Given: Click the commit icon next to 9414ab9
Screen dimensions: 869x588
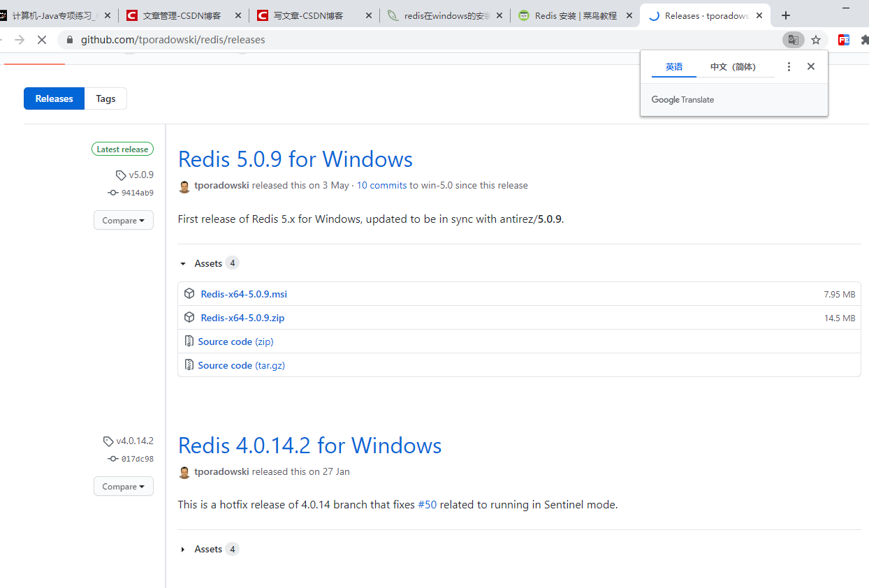Looking at the screenshot, I should point(112,193).
